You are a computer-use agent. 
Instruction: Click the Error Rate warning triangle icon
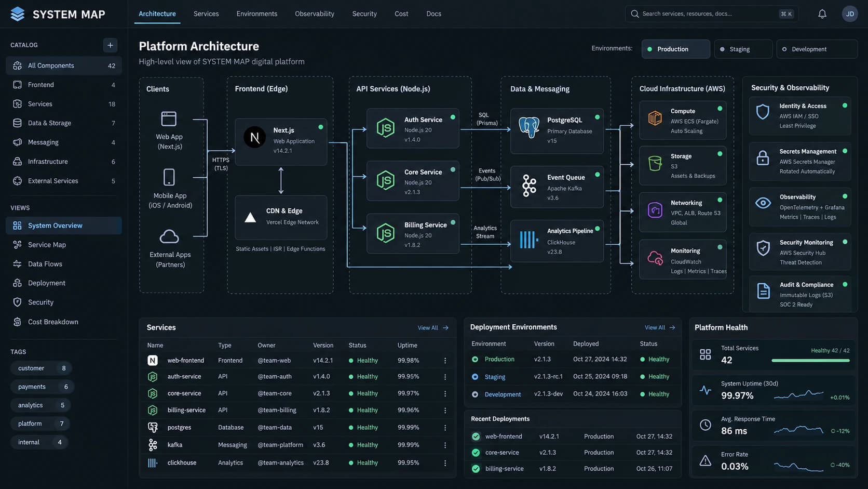pos(705,460)
